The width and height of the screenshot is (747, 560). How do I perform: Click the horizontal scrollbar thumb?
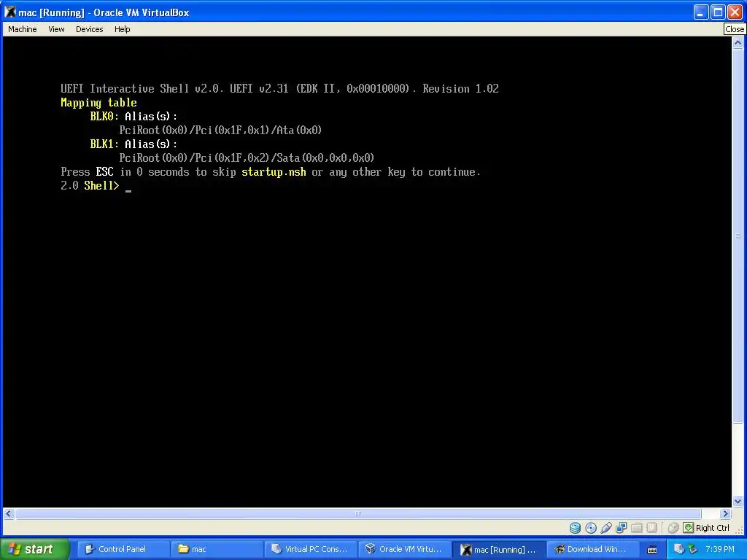tap(358, 513)
